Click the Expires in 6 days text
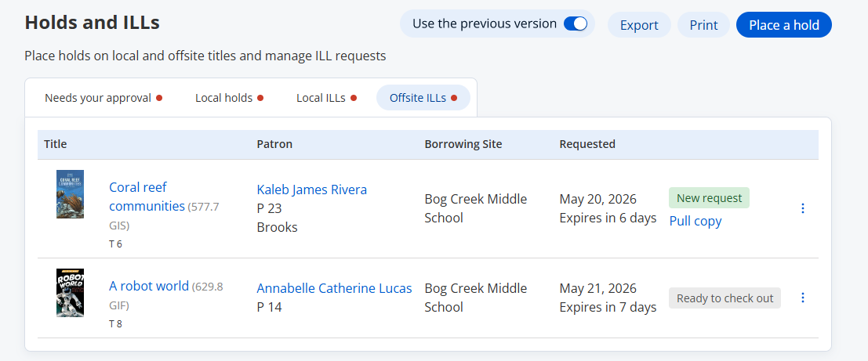 [x=608, y=218]
